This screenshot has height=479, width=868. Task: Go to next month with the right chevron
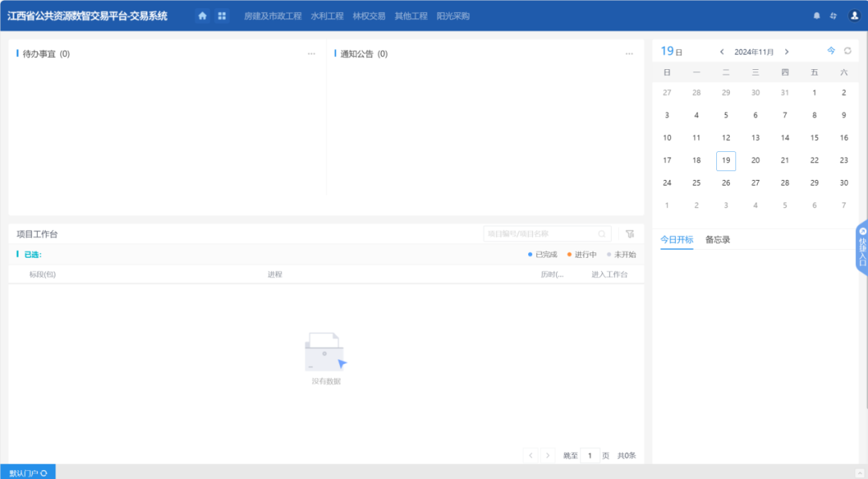(787, 51)
